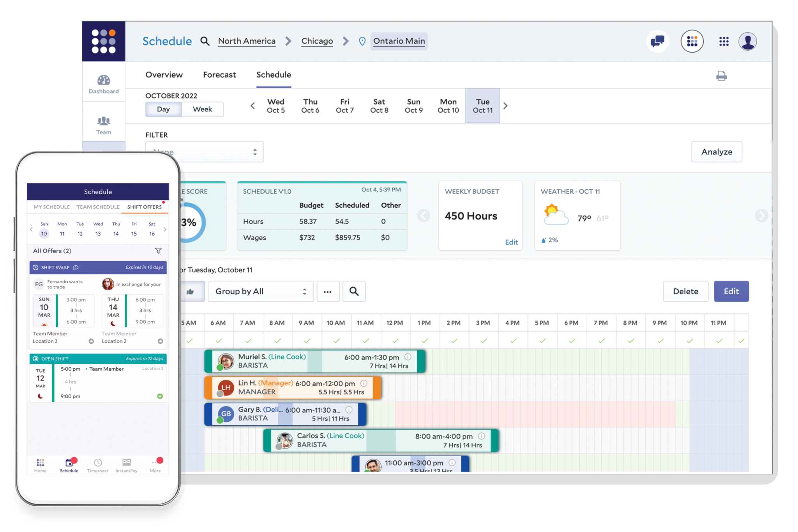Click Edit on the Weekly Budget card

click(x=512, y=242)
